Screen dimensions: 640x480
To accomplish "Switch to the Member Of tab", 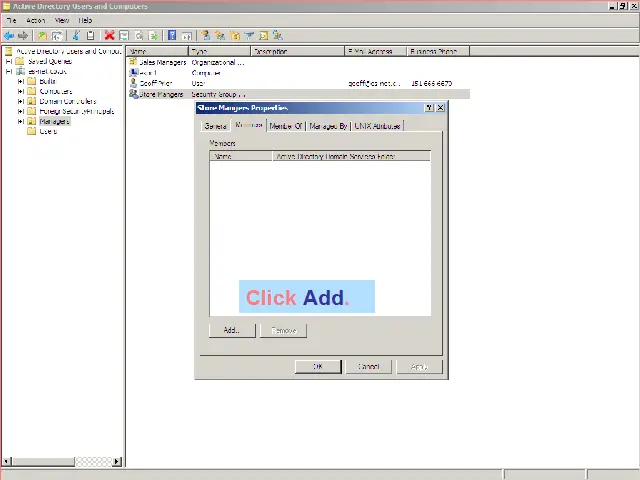I will (285, 126).
